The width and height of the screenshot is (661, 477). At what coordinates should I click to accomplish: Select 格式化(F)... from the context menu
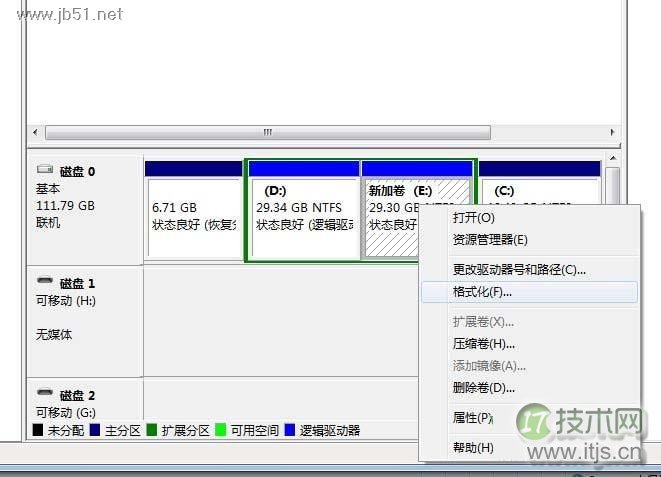coord(529,292)
